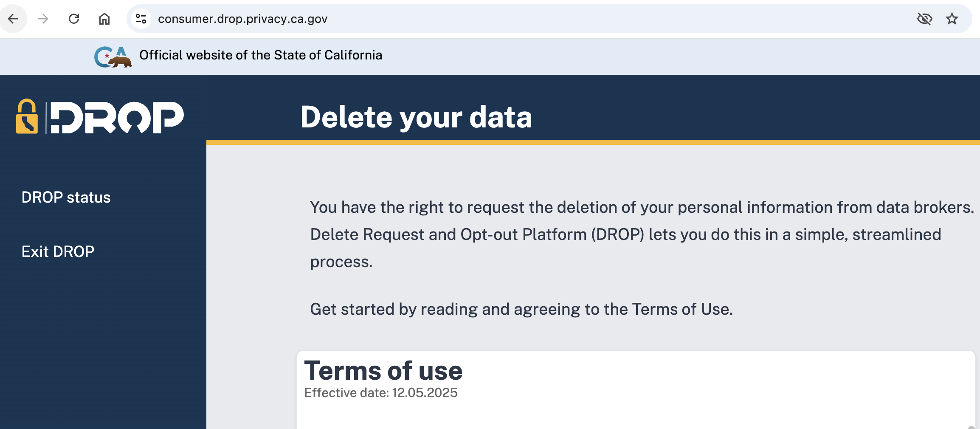
Task: Toggle hidden browsing eye indicator off
Action: tap(925, 19)
